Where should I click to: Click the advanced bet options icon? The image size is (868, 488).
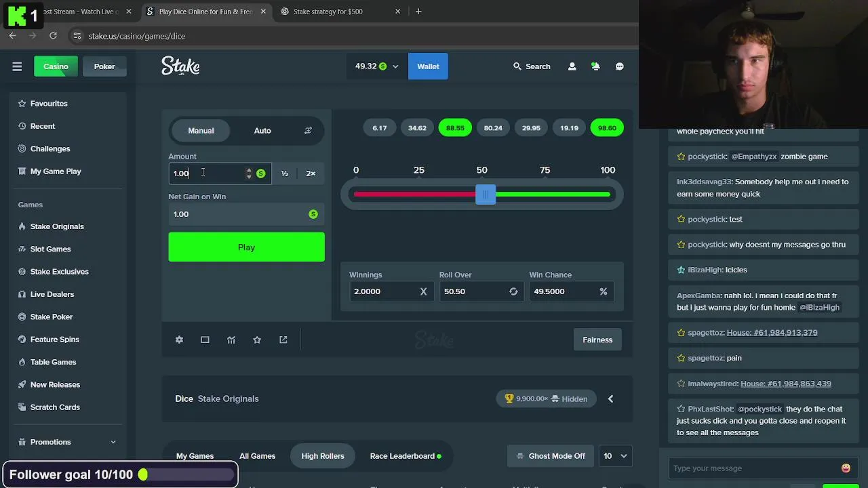(308, 130)
